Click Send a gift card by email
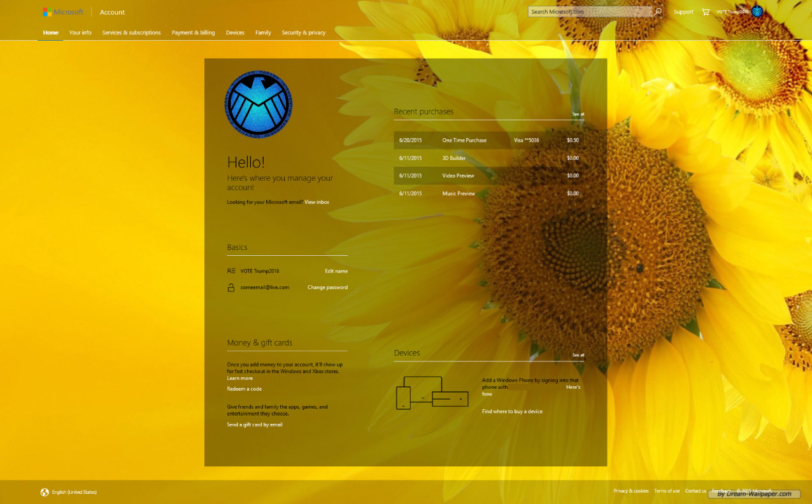The image size is (812, 504). coord(255,424)
